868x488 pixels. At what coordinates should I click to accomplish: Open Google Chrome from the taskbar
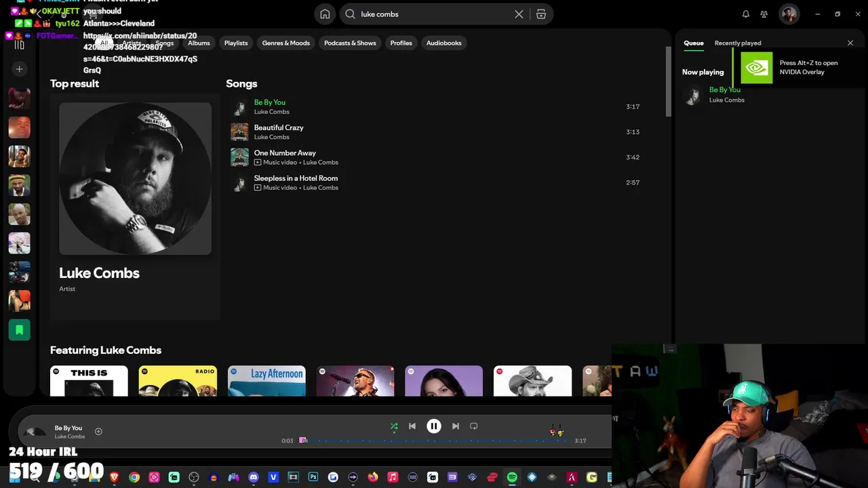pos(134,477)
